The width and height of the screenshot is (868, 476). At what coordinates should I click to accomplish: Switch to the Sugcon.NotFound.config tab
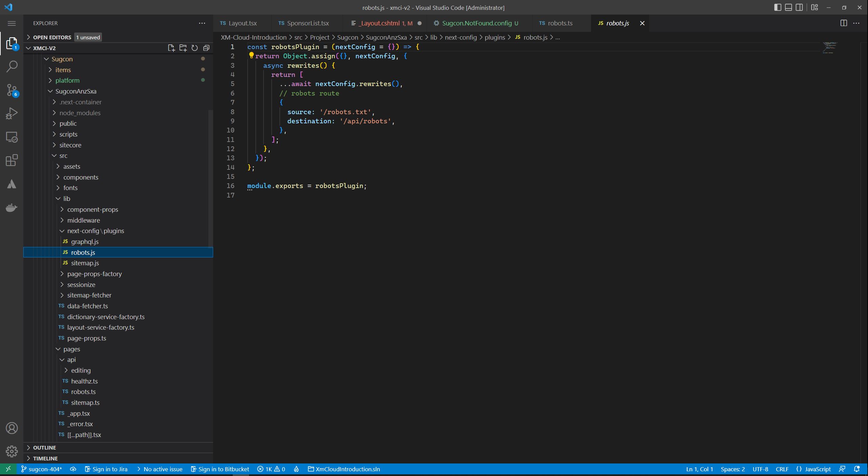479,23
